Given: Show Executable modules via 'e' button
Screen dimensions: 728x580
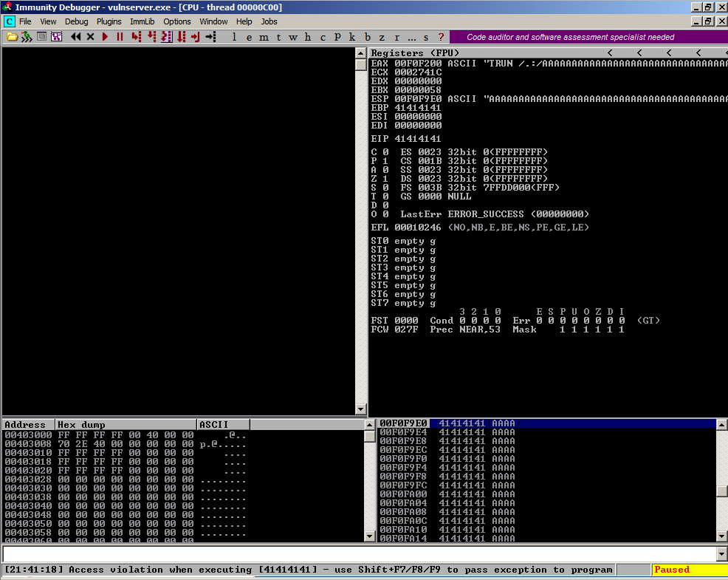Looking at the screenshot, I should [x=250, y=37].
